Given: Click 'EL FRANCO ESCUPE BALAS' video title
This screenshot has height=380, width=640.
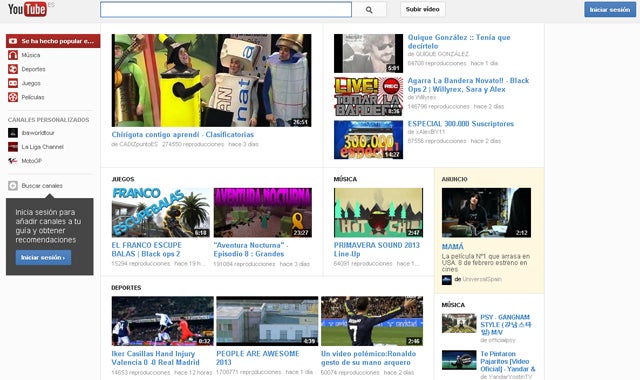Looking at the screenshot, I should [x=147, y=249].
